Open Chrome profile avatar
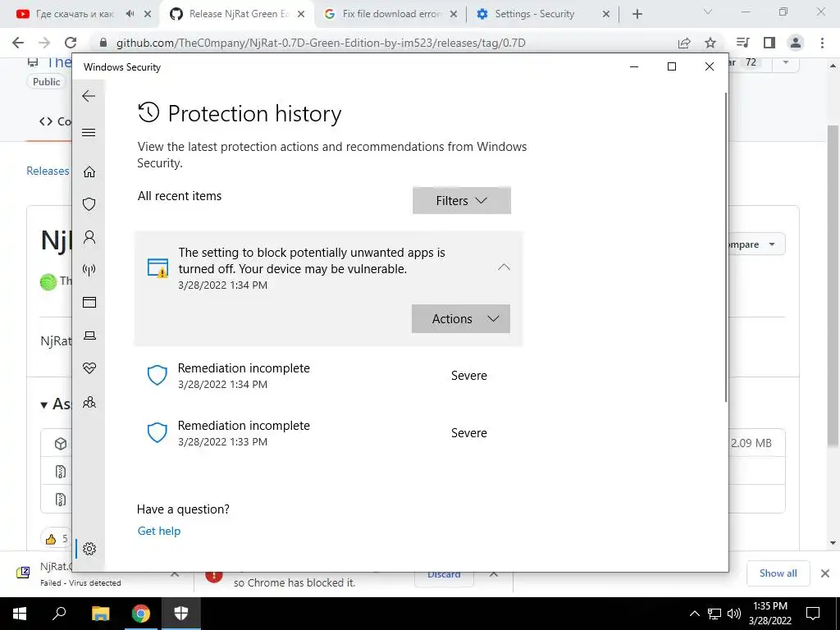 (x=796, y=43)
